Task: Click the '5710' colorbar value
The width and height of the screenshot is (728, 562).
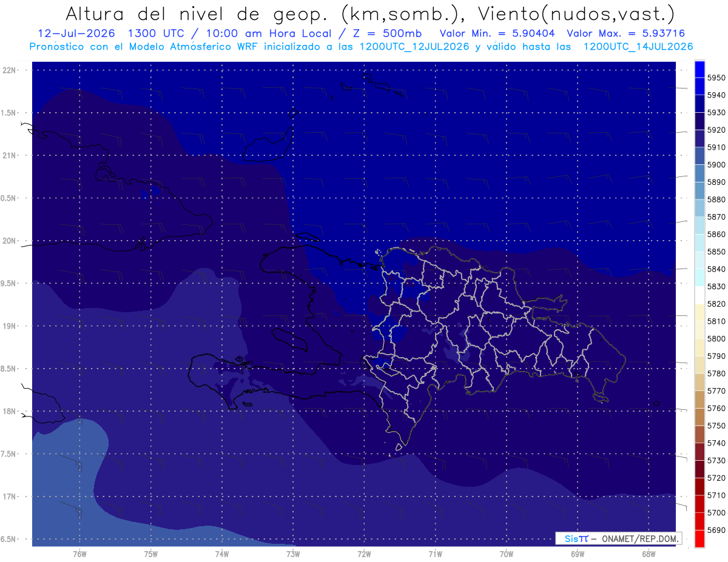Action: 716,495
